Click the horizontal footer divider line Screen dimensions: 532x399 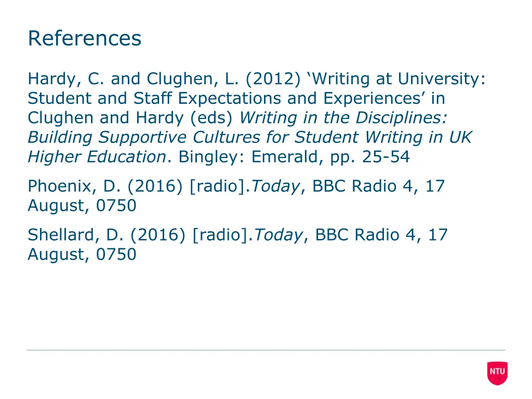click(266, 350)
